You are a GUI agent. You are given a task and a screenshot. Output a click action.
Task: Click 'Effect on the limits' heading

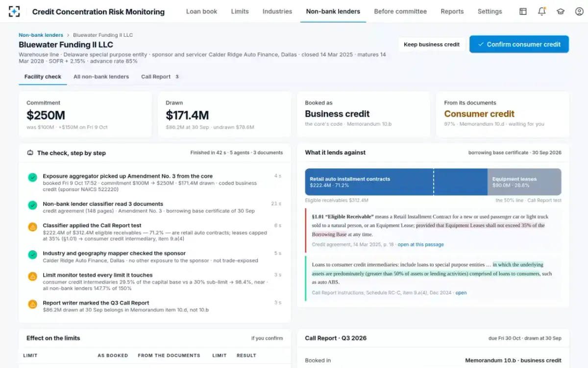[x=53, y=338]
